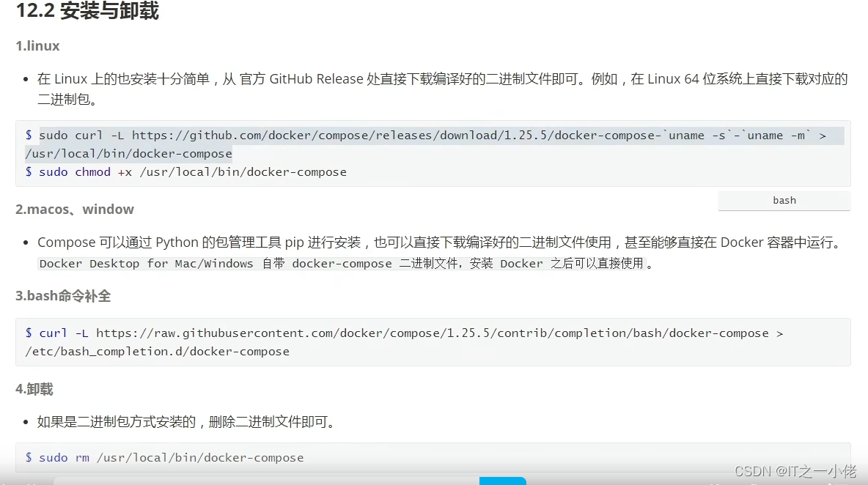Image resolution: width=868 pixels, height=485 pixels.
Task: Click the '4.卸载' subheading
Action: point(34,389)
